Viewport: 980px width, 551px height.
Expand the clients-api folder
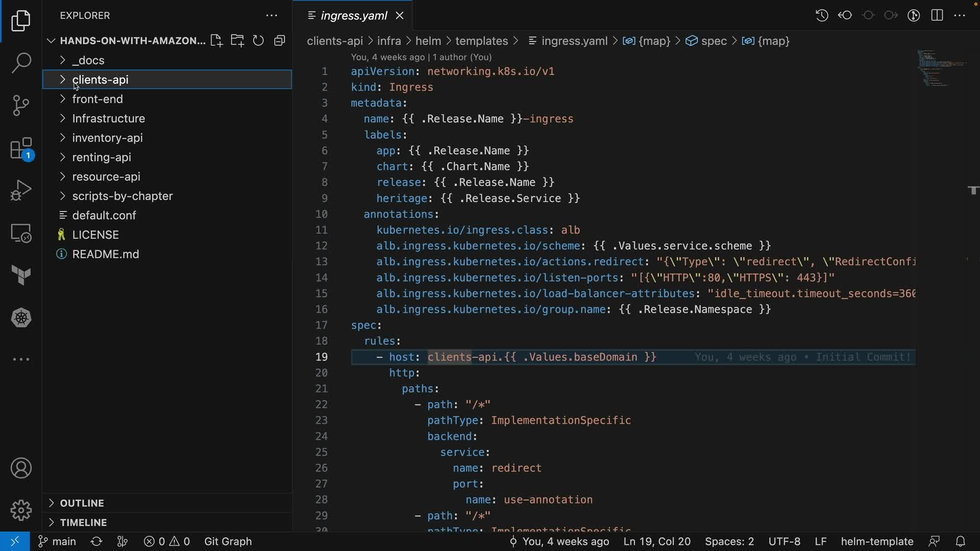coord(100,80)
